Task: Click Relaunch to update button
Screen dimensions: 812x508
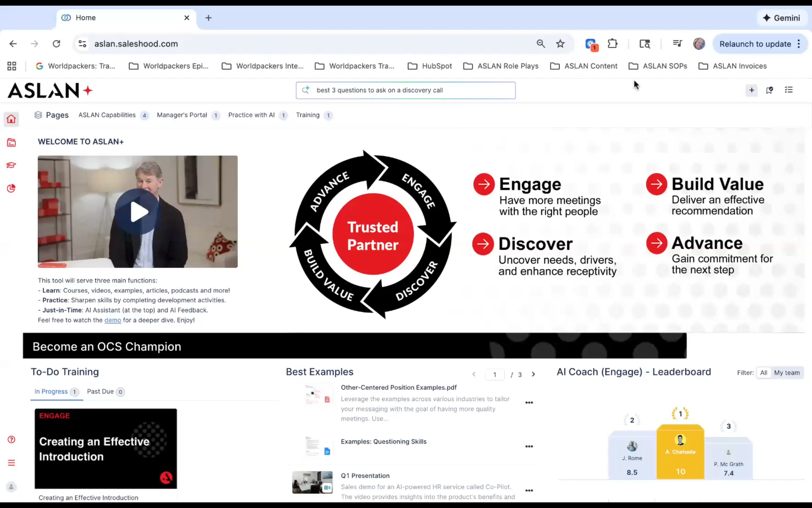Action: (x=755, y=44)
